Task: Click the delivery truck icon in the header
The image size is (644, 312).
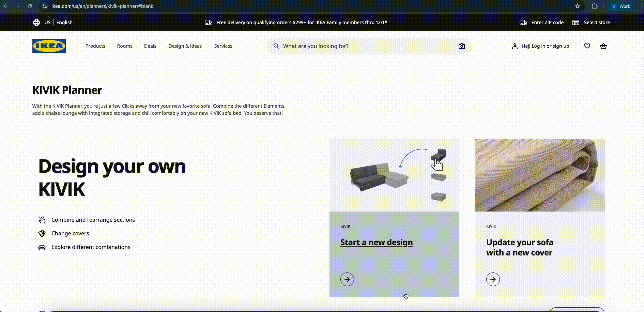Action: pyautogui.click(x=209, y=22)
